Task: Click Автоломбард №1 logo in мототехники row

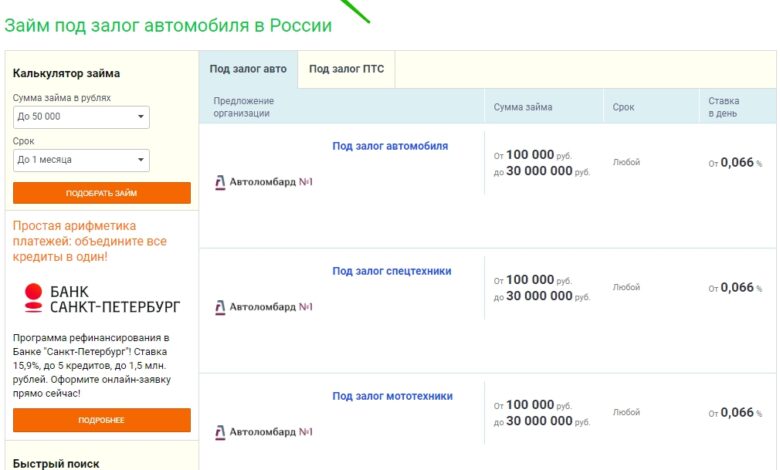Action: [264, 432]
